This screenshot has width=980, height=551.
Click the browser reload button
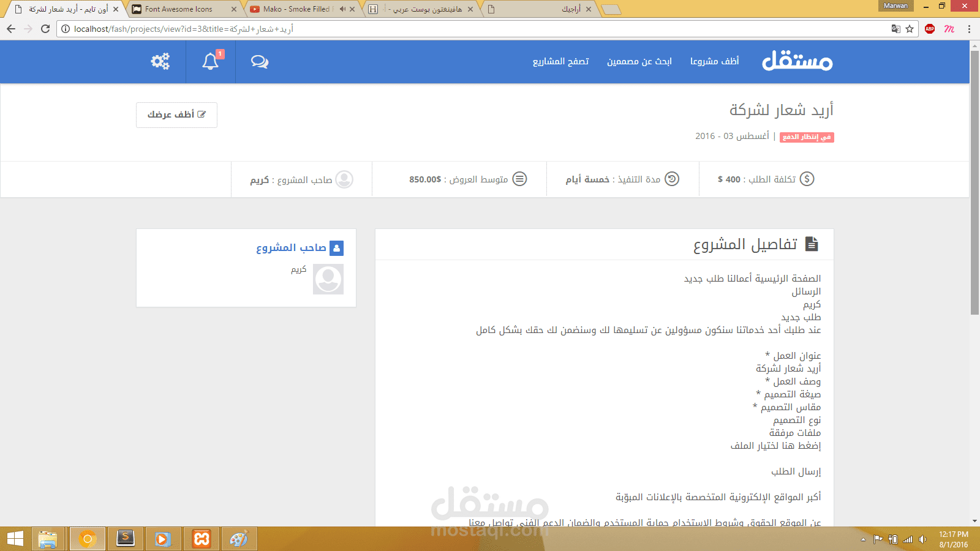coord(45,29)
